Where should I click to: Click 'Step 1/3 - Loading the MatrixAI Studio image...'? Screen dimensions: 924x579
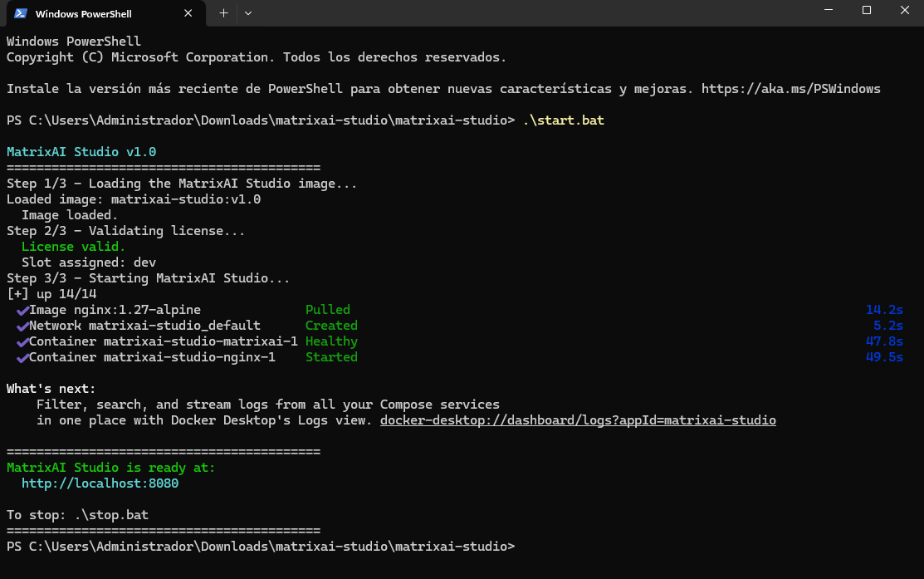[x=182, y=184]
